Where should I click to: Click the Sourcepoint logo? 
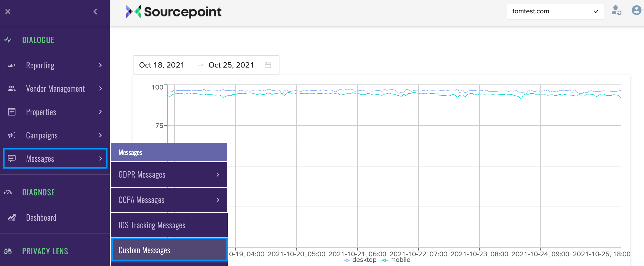pos(174,12)
